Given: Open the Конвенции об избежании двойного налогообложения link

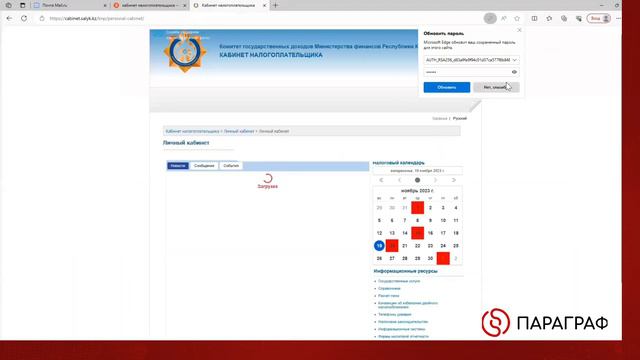Looking at the screenshot, I should click(408, 305).
